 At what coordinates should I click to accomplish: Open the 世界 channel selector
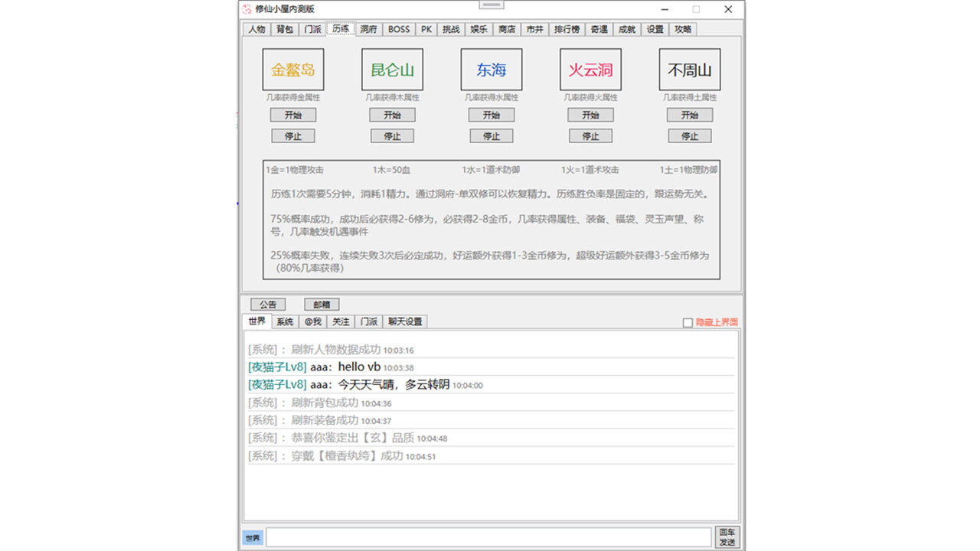(253, 538)
